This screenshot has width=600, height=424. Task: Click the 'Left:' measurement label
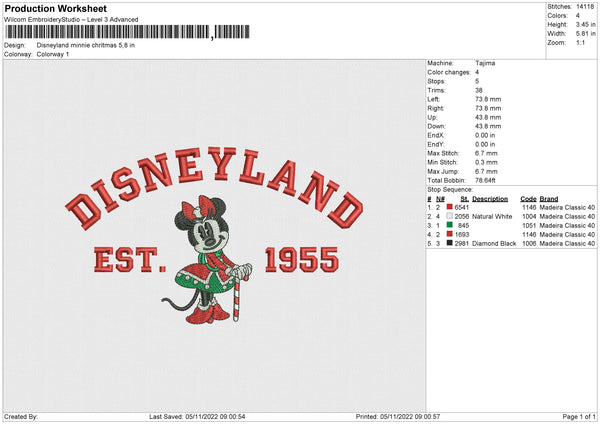434,99
